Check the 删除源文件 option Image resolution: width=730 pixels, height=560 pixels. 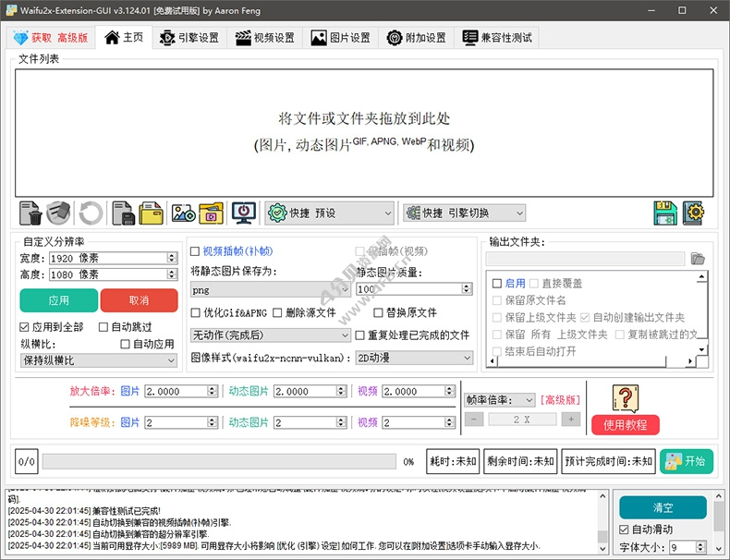point(276,313)
